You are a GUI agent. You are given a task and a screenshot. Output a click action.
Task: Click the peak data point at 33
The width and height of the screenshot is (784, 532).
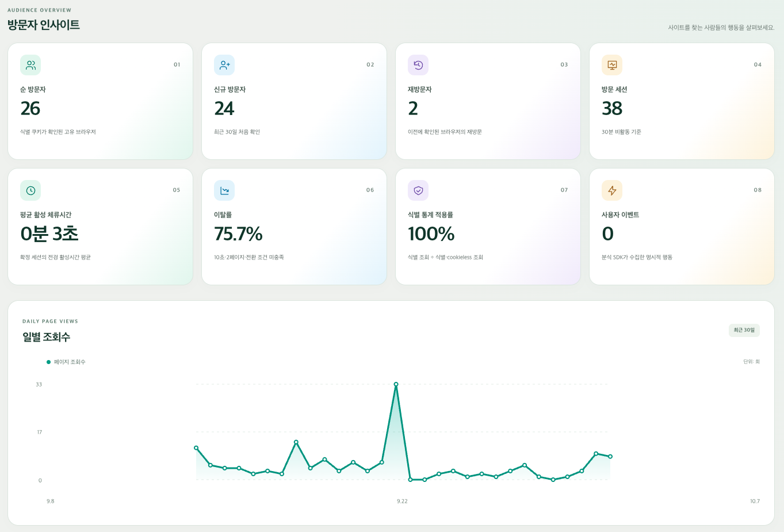(396, 384)
